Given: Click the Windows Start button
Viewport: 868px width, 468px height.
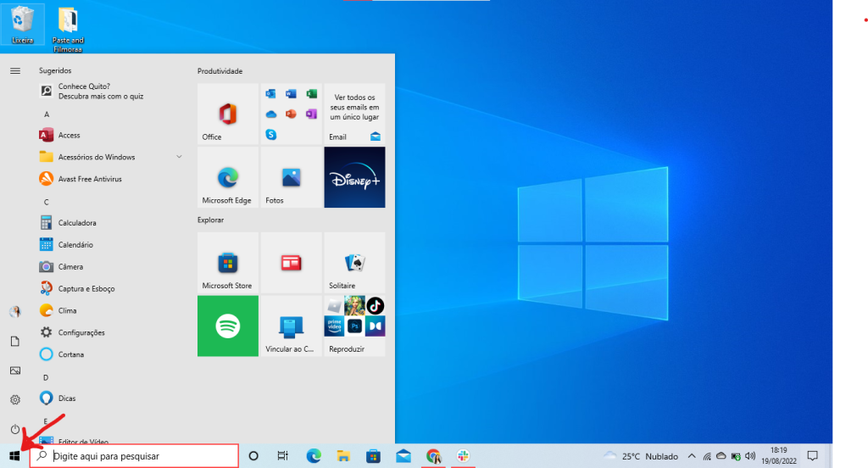Looking at the screenshot, I should 14,456.
